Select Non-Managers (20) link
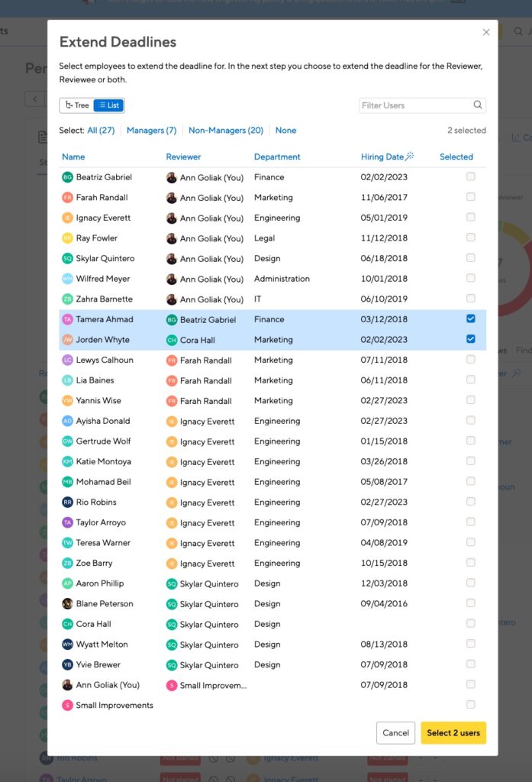This screenshot has width=532, height=782. pyautogui.click(x=226, y=130)
